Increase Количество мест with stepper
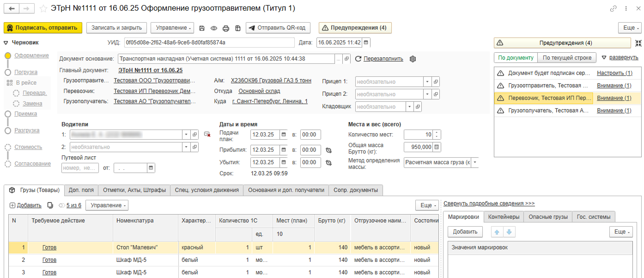Image resolution: width=644 pixels, height=278 pixels. click(x=437, y=132)
